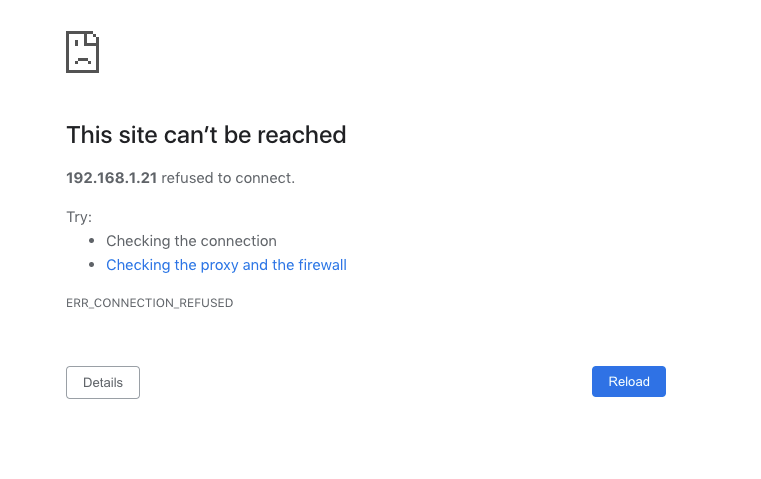The height and width of the screenshot is (479, 761).
Task: Click the "refused to connect." text
Action: point(228,178)
